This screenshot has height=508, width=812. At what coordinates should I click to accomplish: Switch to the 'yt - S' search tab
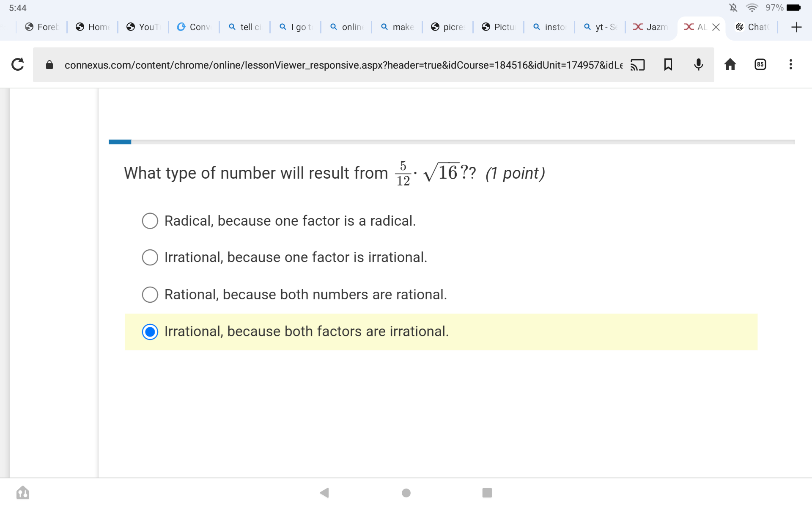click(600, 27)
